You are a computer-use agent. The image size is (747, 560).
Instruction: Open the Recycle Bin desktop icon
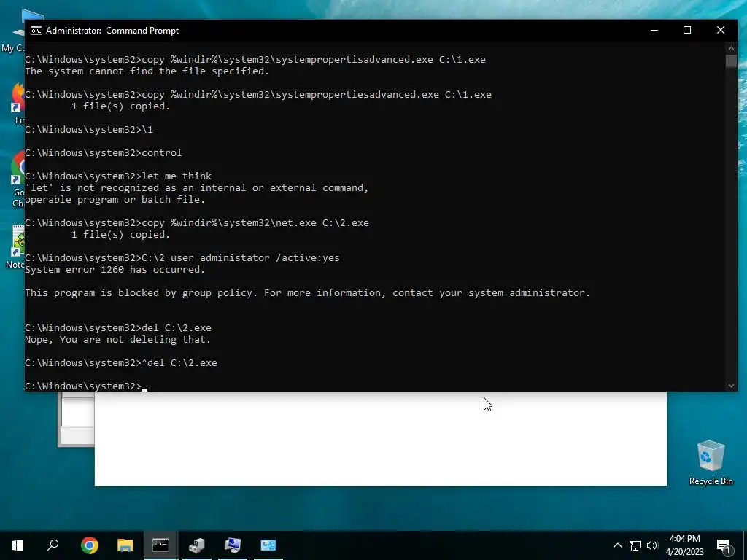(x=711, y=463)
